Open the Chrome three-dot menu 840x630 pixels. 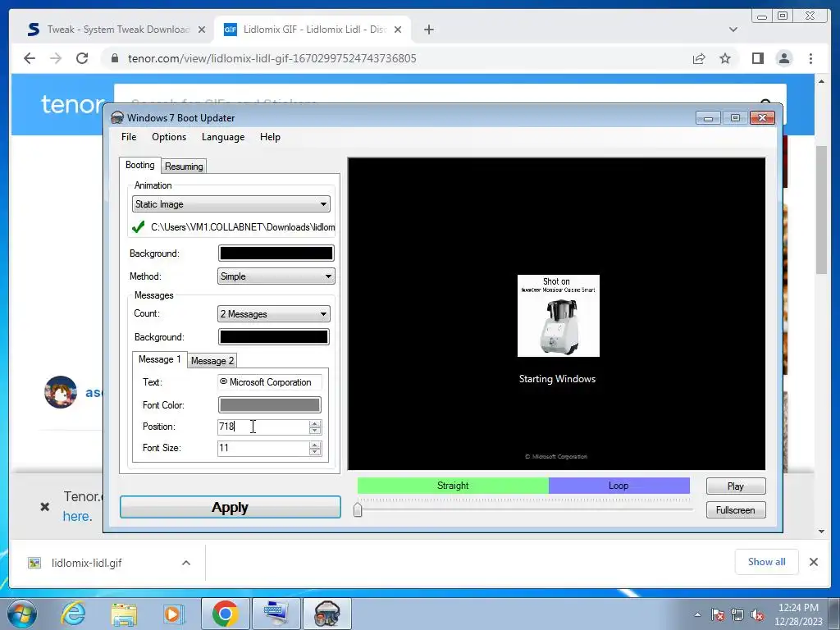click(811, 58)
